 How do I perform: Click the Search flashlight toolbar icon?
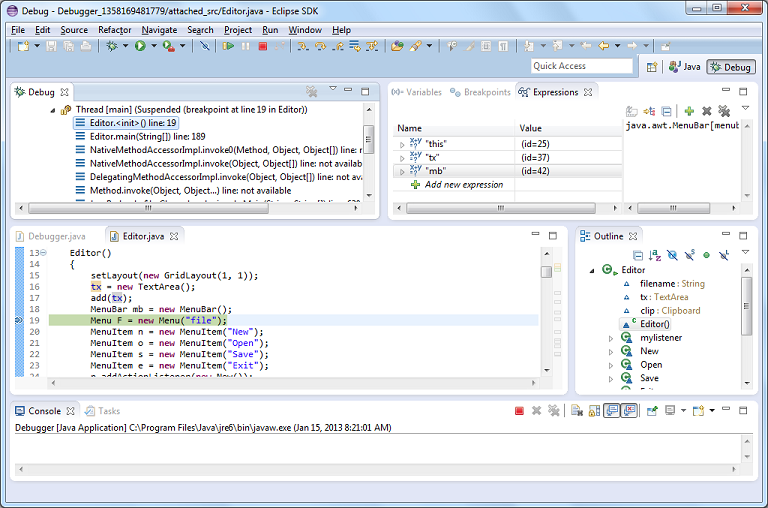tap(415, 46)
